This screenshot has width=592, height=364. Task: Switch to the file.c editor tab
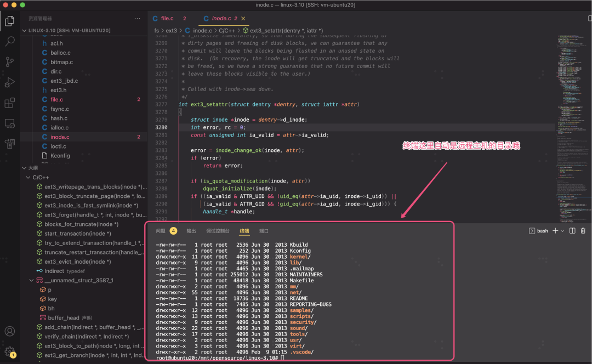[x=167, y=19]
